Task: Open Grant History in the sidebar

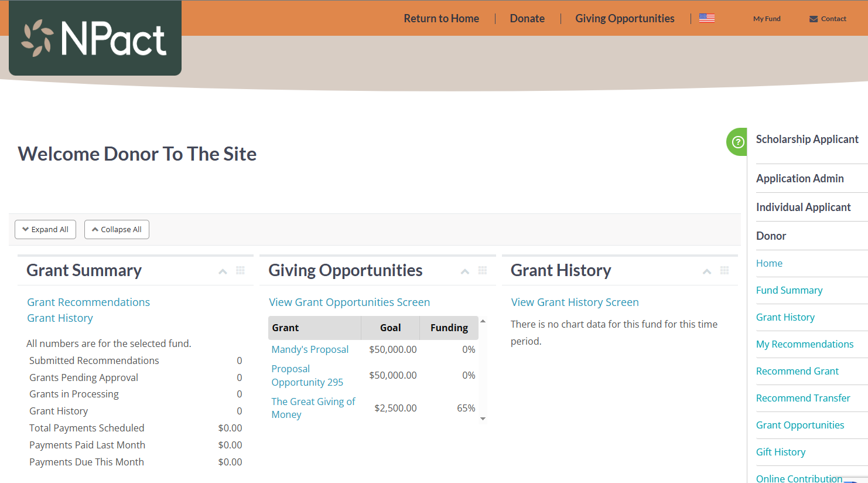Action: click(785, 317)
